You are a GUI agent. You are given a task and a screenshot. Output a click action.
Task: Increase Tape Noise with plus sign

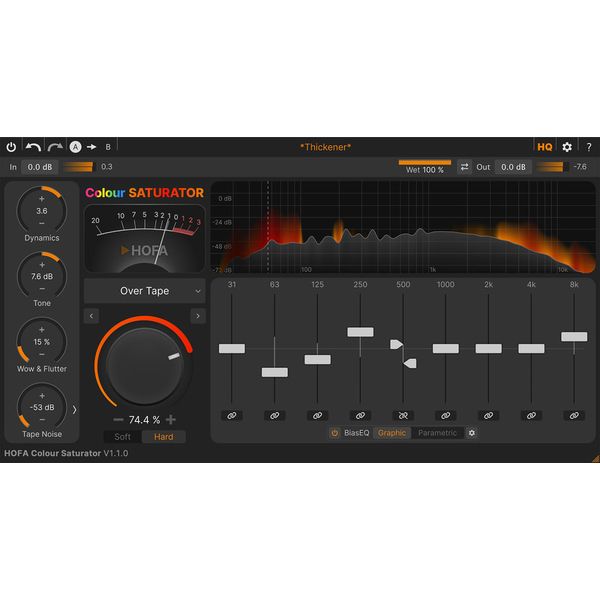pyautogui.click(x=42, y=396)
